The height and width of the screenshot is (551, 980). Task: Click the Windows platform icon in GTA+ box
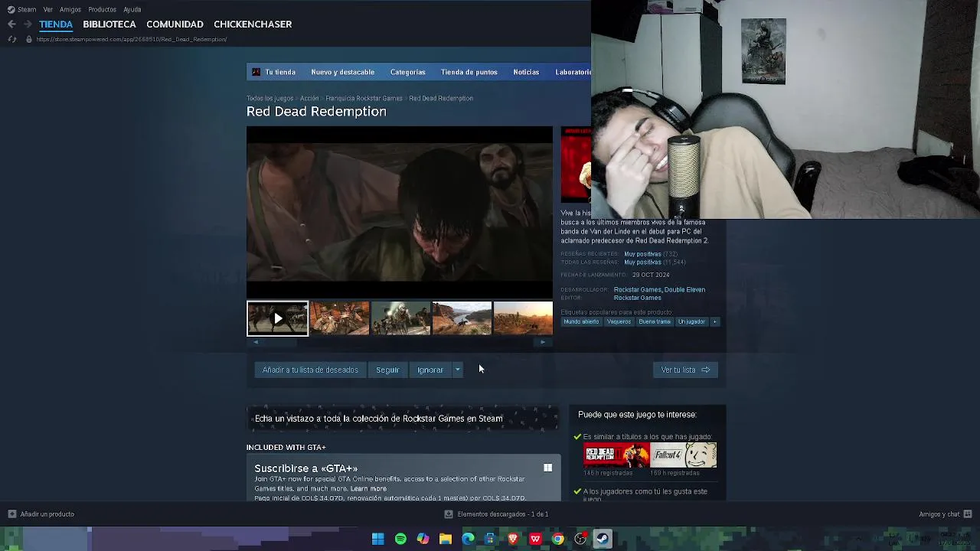[547, 468]
